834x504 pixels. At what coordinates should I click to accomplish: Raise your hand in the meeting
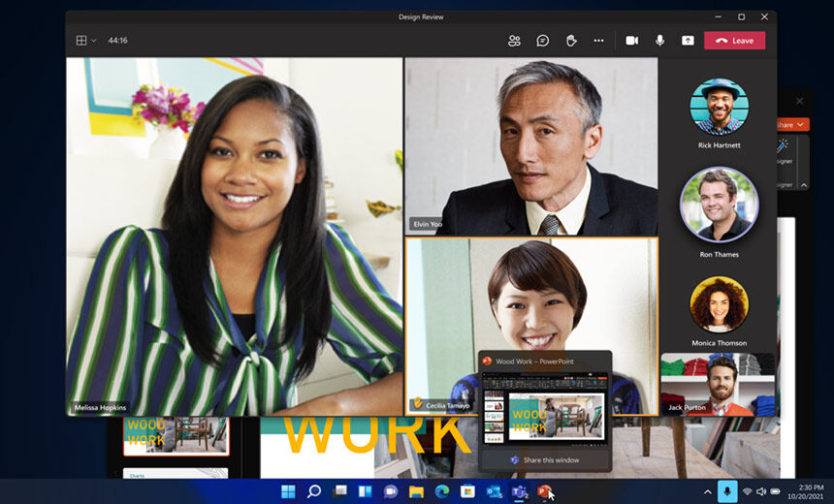point(571,41)
